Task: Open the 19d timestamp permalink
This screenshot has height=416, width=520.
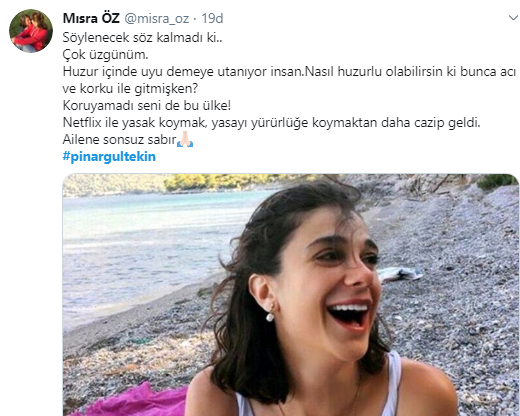Action: point(212,18)
